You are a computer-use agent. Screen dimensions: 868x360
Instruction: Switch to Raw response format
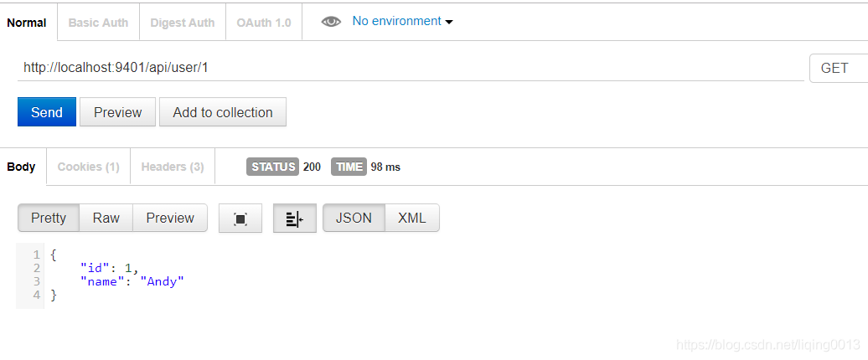106,218
